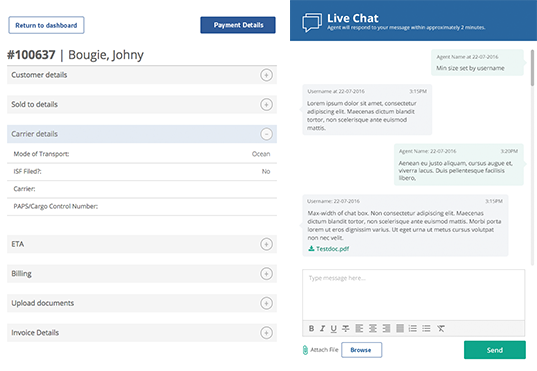Insert bulleted list in message
This screenshot has height=371, width=537.
coord(426,329)
